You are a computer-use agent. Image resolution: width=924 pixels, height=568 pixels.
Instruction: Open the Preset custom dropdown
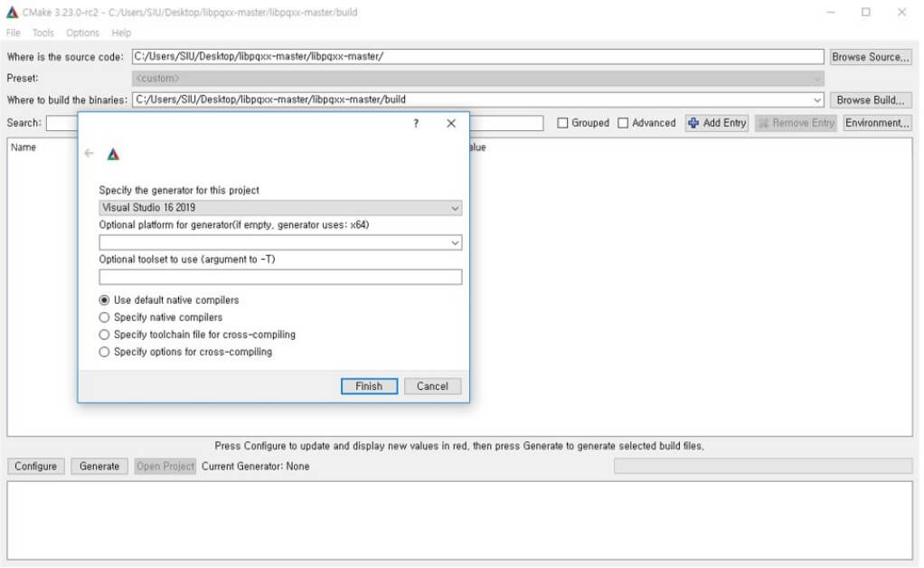478,79
